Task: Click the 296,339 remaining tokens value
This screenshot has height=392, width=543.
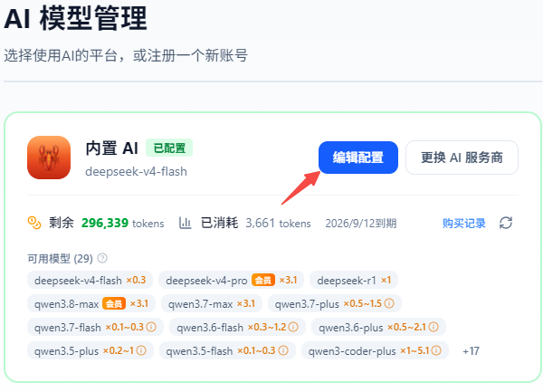Action: pyautogui.click(x=105, y=223)
